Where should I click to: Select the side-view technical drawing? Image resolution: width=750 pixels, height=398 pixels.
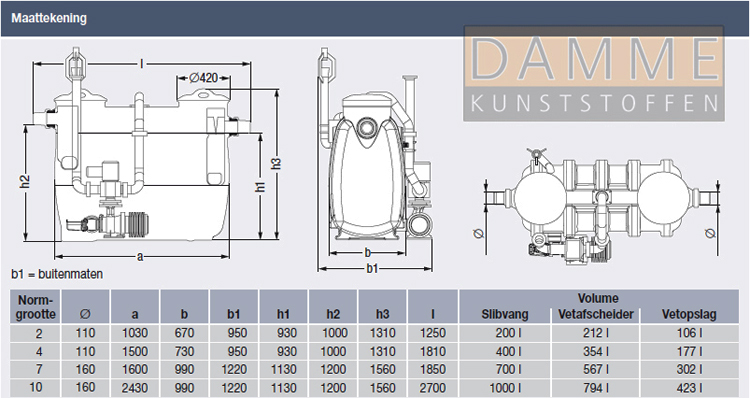point(151,155)
